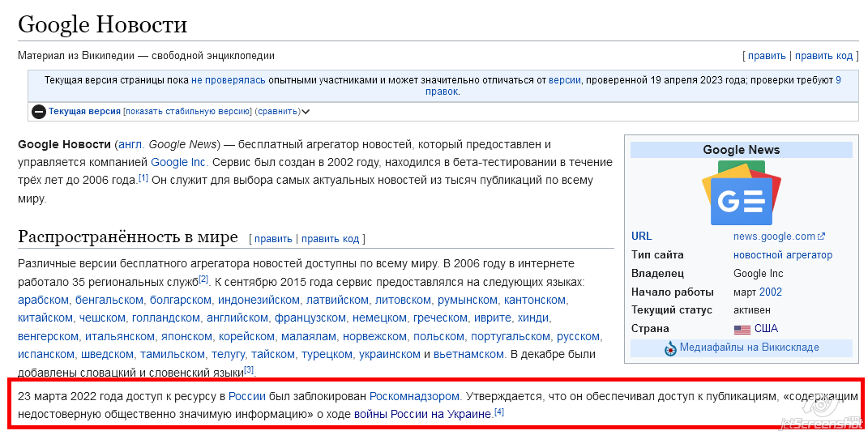Viewport: 868px width, 435px height.
Task: Click the Google News logo image
Action: (x=742, y=193)
